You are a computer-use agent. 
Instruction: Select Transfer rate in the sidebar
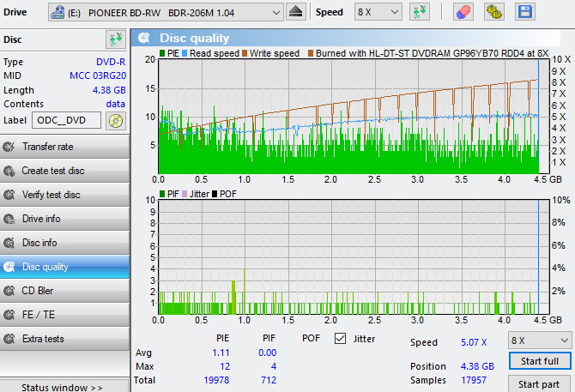click(64, 147)
